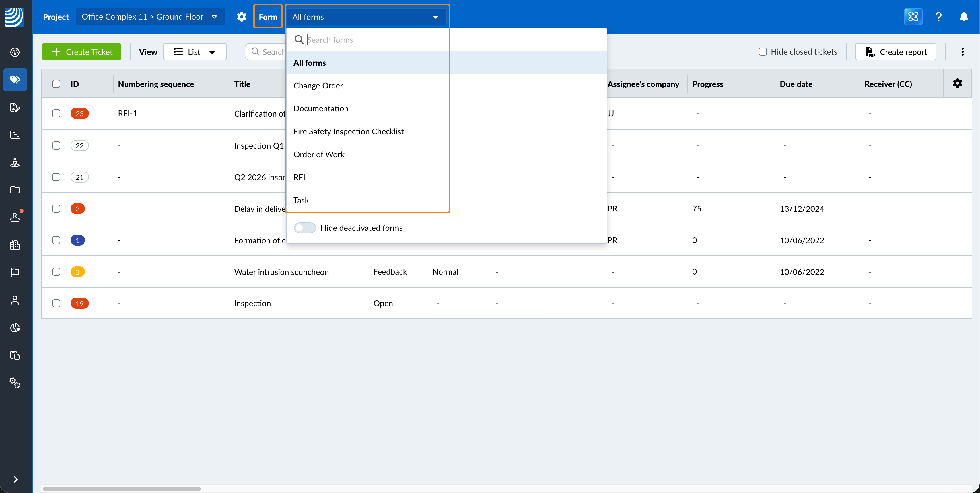Open the copy documents icon in sidebar
Image resolution: width=980 pixels, height=493 pixels.
pos(15,355)
